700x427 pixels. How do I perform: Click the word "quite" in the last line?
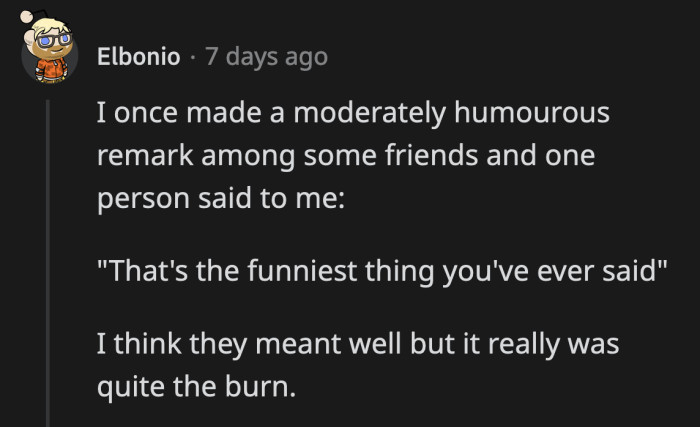click(129, 387)
